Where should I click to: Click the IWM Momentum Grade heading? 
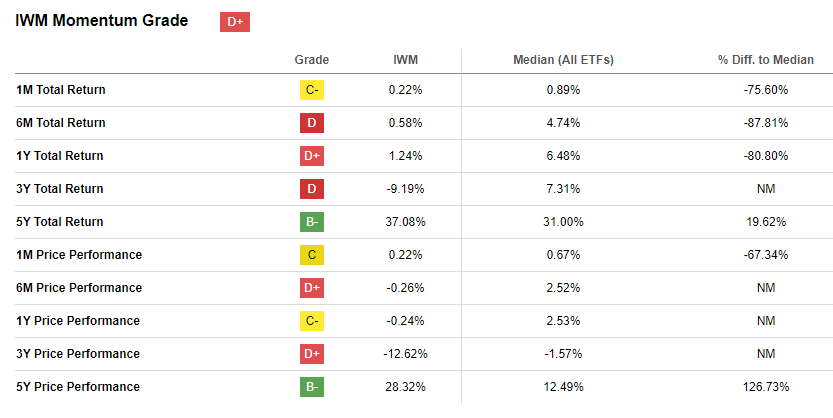102,21
